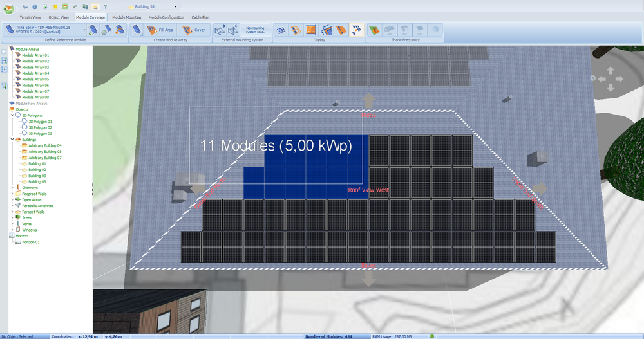Click the Cover button
The height and width of the screenshot is (339, 644).
pos(194,30)
